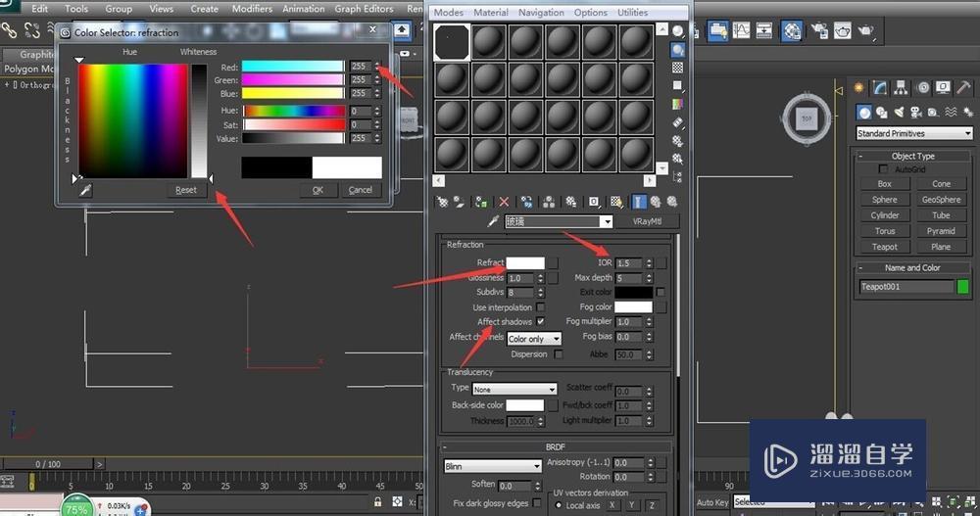
Task: Open the Display command panel tab
Action: 943,87
